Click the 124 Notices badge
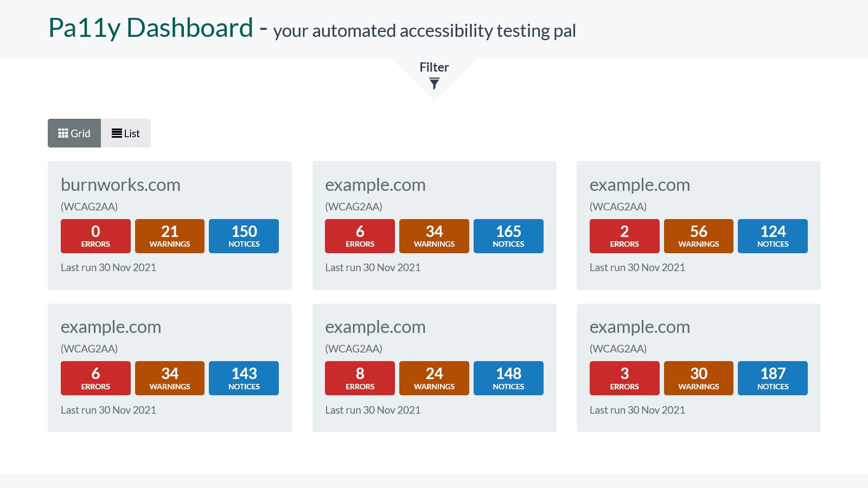 coord(773,236)
